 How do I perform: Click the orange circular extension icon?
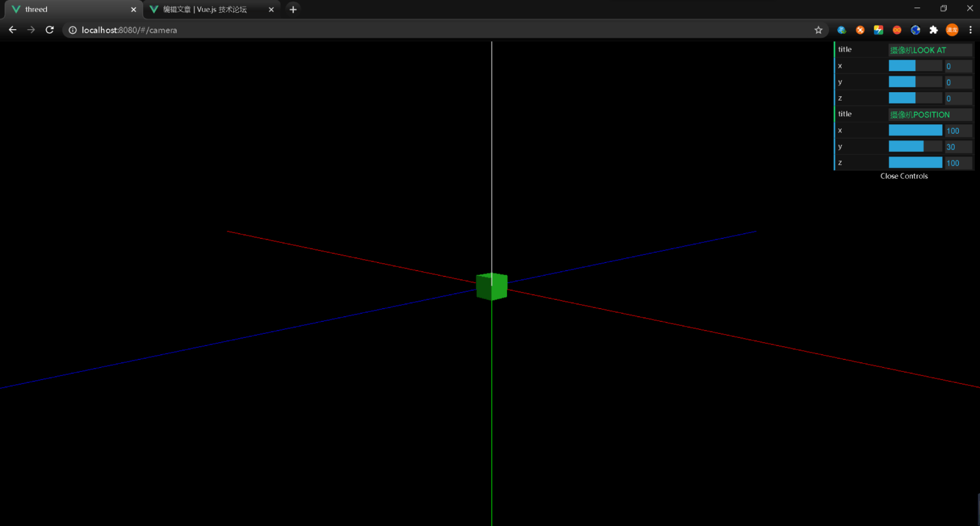click(x=860, y=30)
